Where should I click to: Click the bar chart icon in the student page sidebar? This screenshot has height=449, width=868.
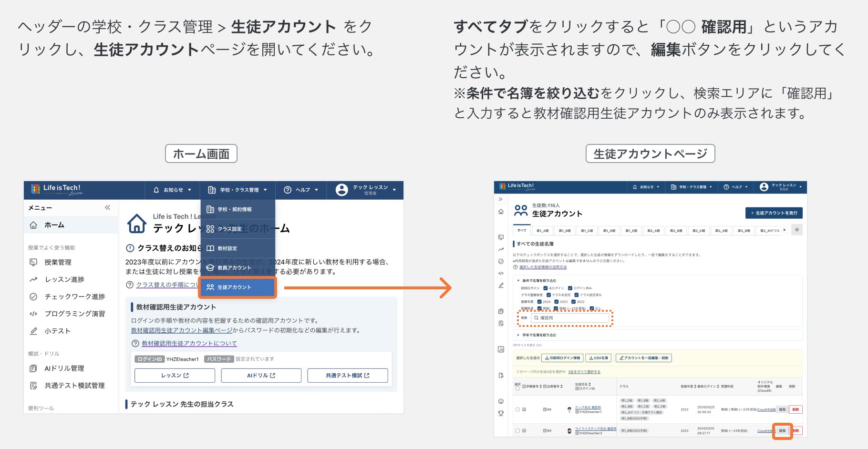tap(501, 349)
